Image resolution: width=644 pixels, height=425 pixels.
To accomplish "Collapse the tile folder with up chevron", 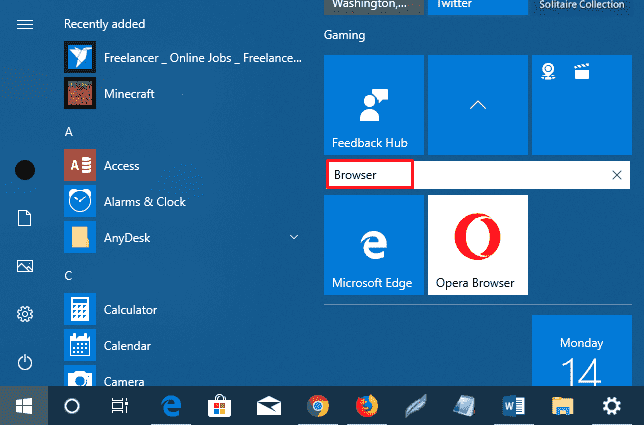I will 478,105.
